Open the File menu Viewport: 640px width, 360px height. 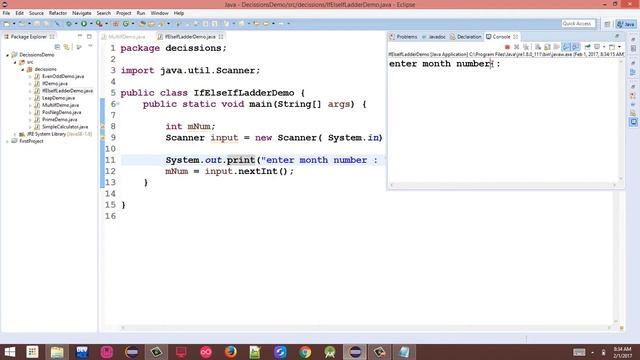6,13
